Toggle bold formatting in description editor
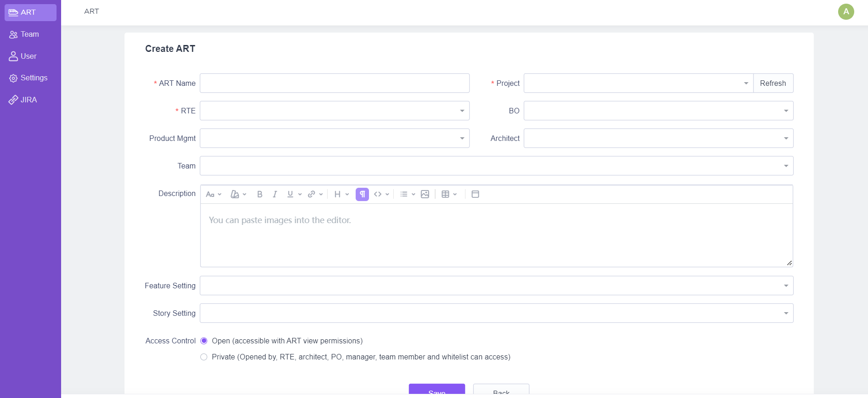Viewport: 868px width, 398px height. click(x=260, y=194)
